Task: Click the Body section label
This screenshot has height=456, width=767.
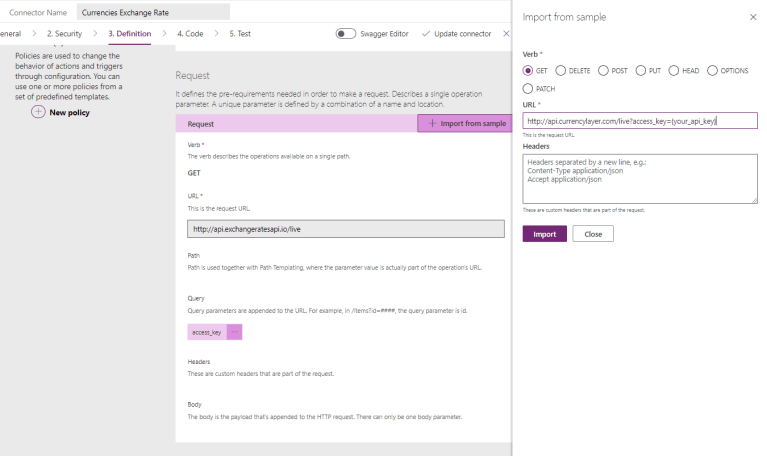Action: (x=194, y=405)
